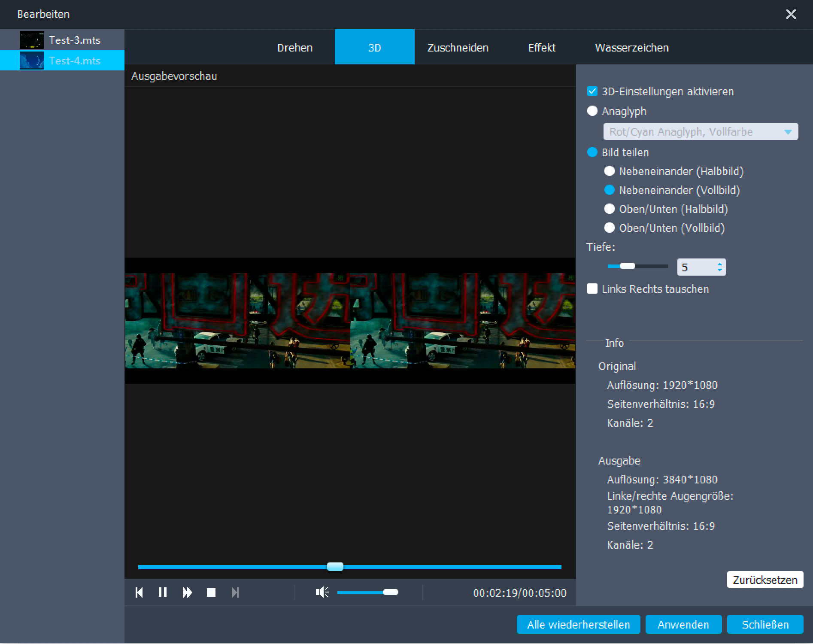Increase the Tiefe value with up arrow
The height and width of the screenshot is (644, 813).
point(719,264)
